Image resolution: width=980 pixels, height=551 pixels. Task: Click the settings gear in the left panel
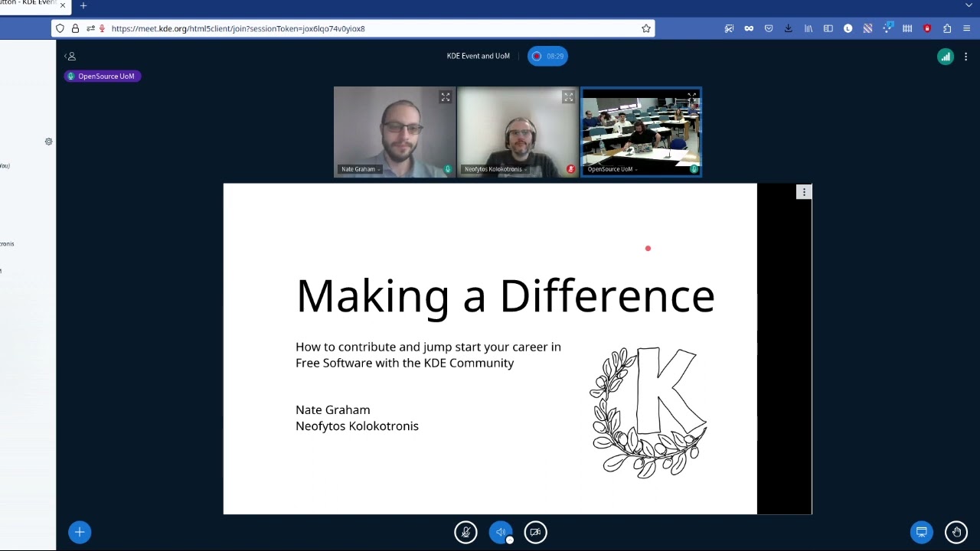(x=48, y=142)
